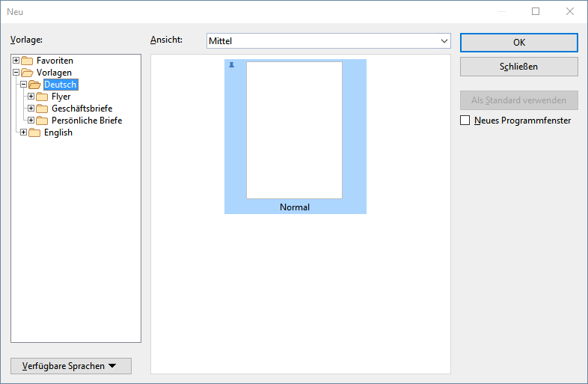Screen dimensions: 588x384
Task: Click the pin icon on Normal template
Action: click(x=231, y=66)
